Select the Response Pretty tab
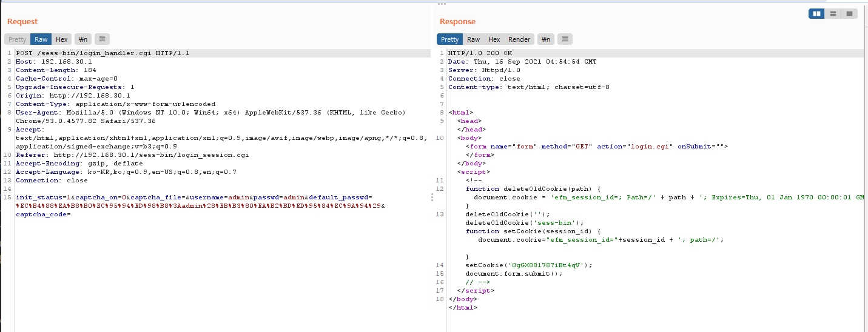Viewport: 868px width, 332px height. point(450,39)
